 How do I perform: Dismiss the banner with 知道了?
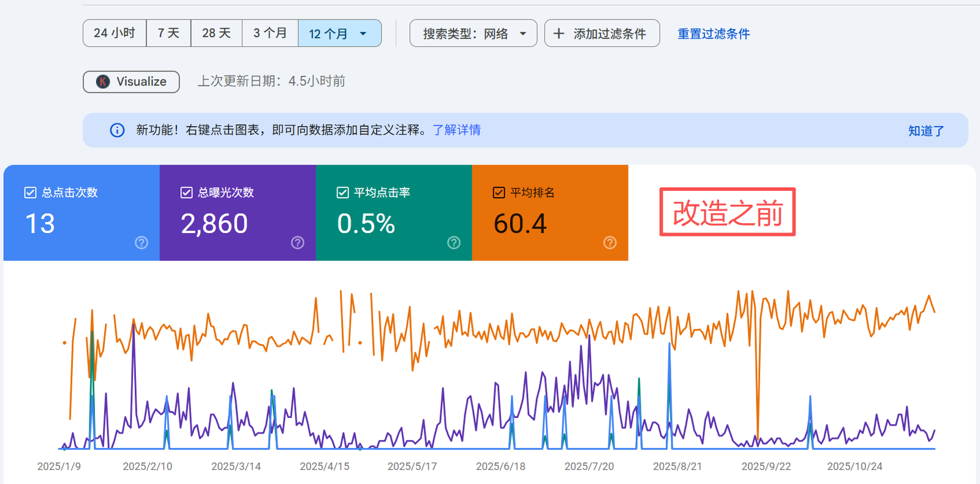coord(925,131)
